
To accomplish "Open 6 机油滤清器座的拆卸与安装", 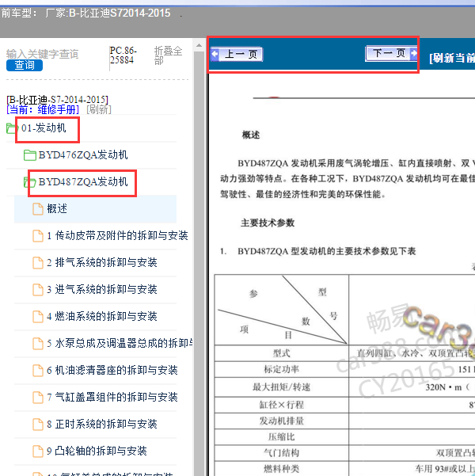I will [112, 371].
